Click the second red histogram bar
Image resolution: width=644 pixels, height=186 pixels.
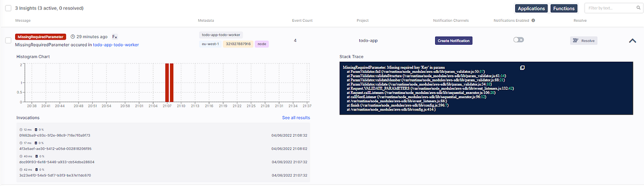pos(172,83)
